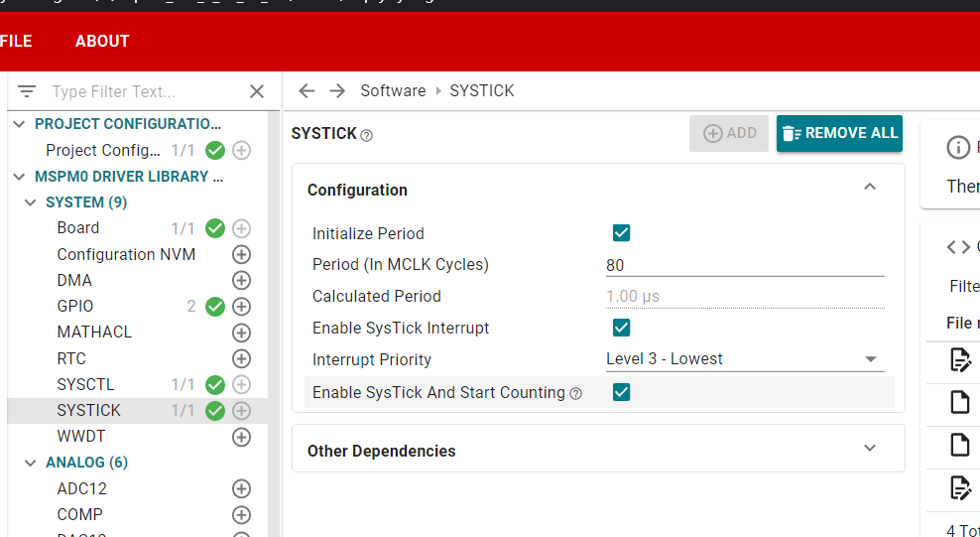
Task: Add a GPIO instance plus icon
Action: click(x=241, y=307)
